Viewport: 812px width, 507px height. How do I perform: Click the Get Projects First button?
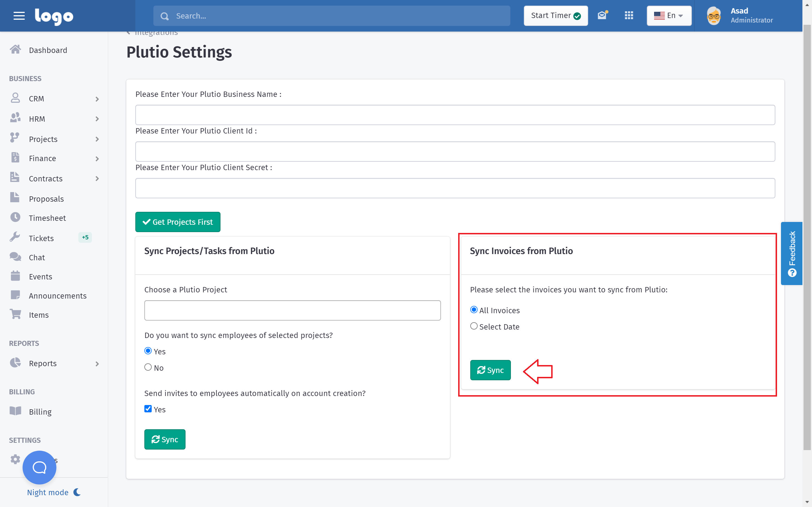pyautogui.click(x=178, y=222)
